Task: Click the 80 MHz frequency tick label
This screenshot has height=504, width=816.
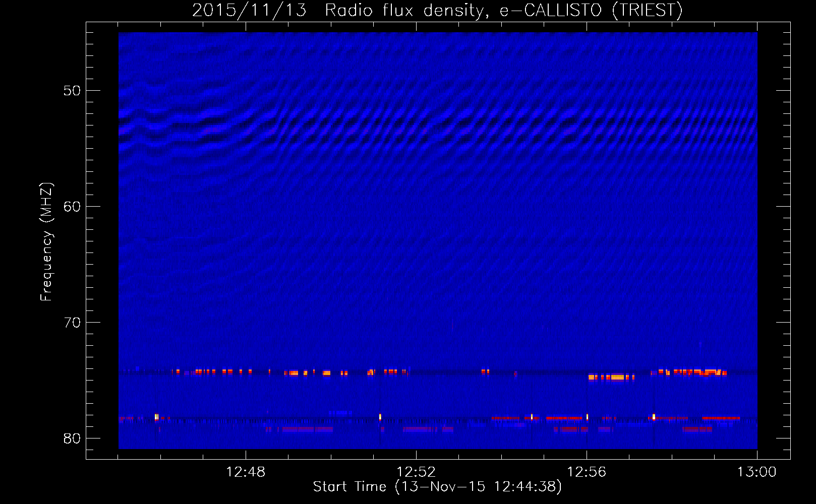Action: pos(72,438)
